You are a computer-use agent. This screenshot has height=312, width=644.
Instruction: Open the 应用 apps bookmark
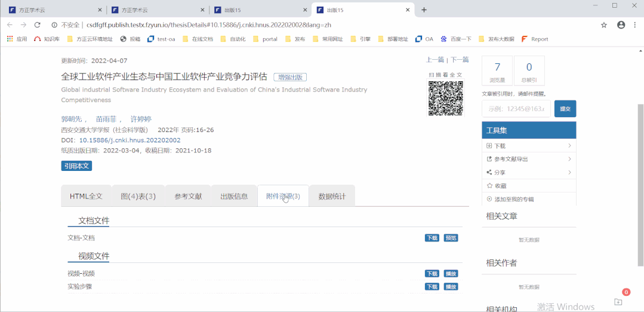(x=17, y=39)
